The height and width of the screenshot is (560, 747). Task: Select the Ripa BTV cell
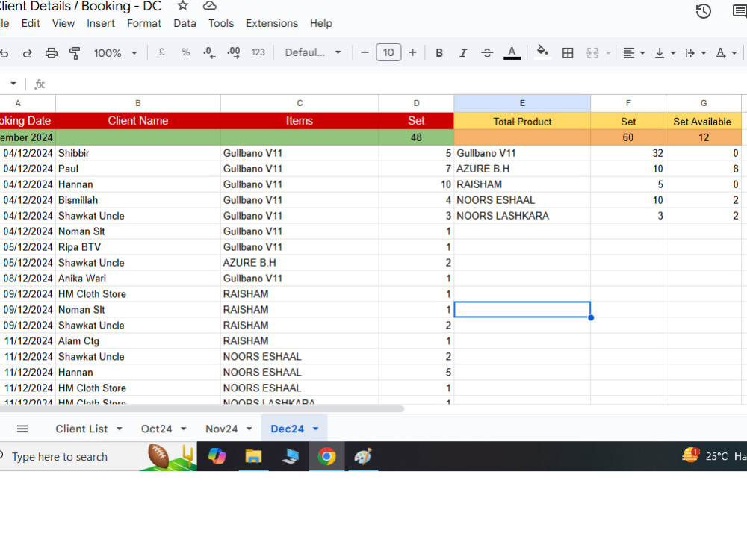coord(137,246)
